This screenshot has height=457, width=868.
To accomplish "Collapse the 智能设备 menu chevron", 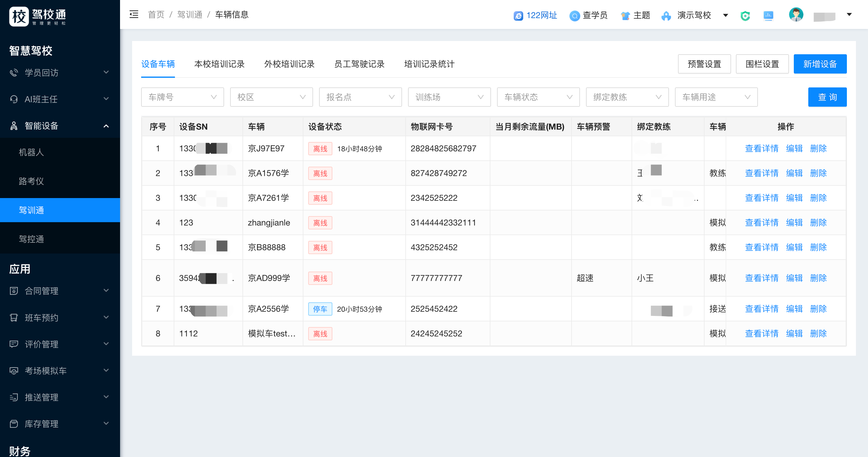I will 106,126.
